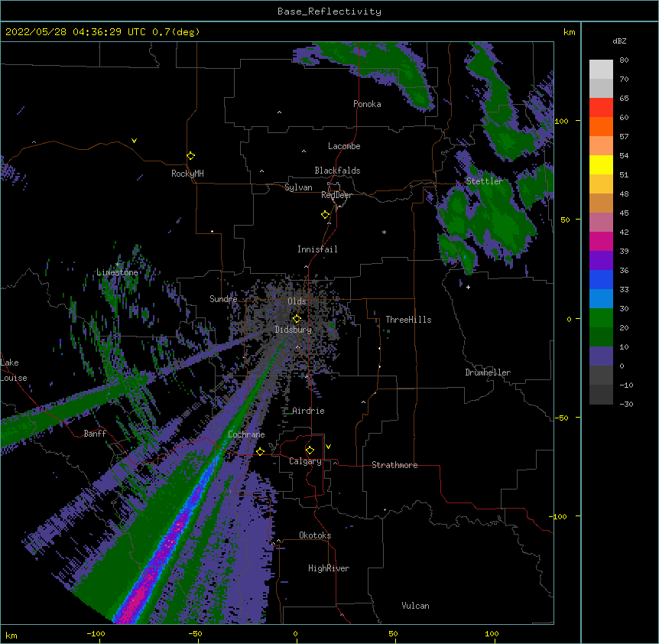Select the bright green 20-30 dBZ legend swatch
The width and height of the screenshot is (659, 644).
(601, 318)
